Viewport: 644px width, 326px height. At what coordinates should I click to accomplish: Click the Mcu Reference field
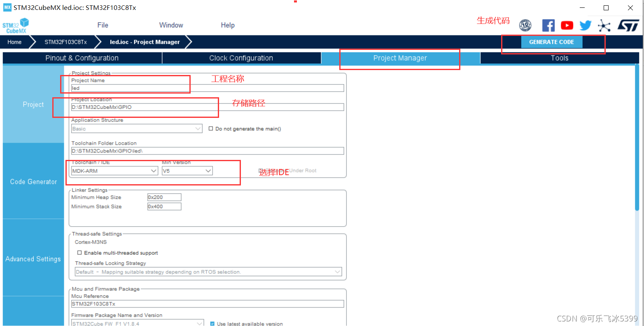click(208, 304)
